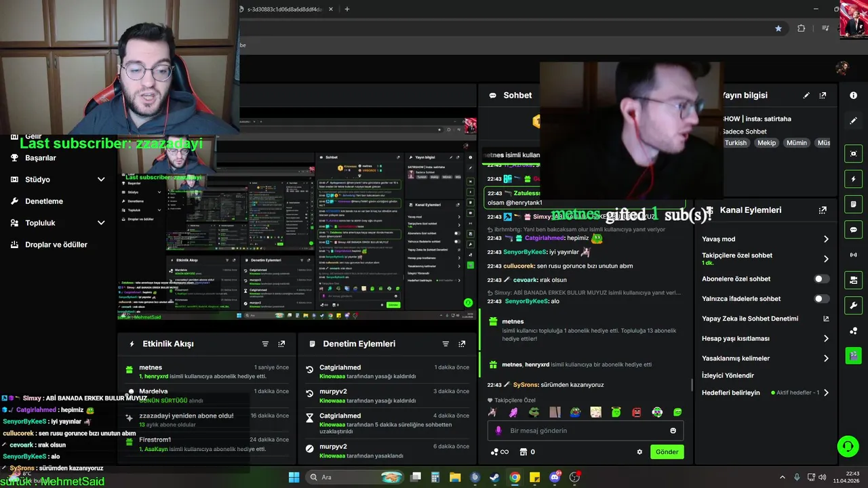The height and width of the screenshot is (488, 868).
Task: Edit Yayın bilgisi with pencil icon
Action: tap(806, 96)
